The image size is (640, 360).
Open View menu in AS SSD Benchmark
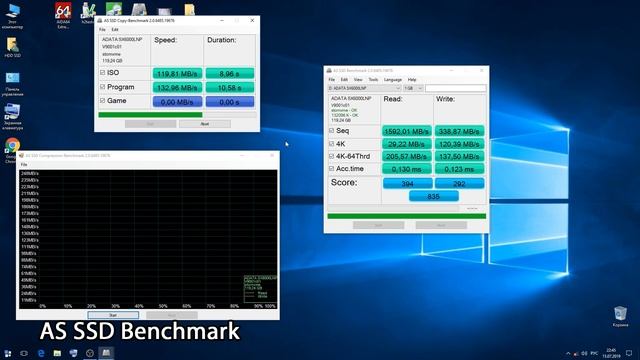point(358,80)
